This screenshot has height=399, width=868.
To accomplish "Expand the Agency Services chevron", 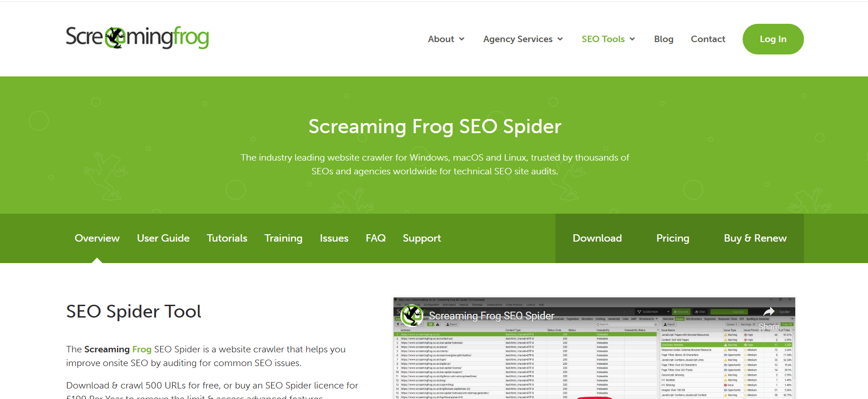I will coord(560,39).
